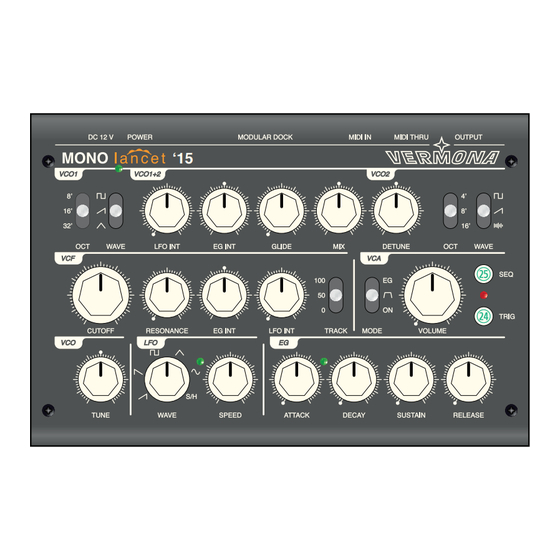The width and height of the screenshot is (560, 560).
Task: Click the LFO WAVE selector knob
Action: point(167,379)
